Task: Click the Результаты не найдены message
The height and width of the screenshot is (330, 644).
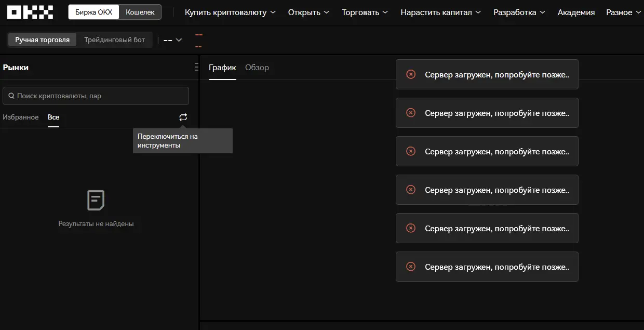Action: click(96, 224)
